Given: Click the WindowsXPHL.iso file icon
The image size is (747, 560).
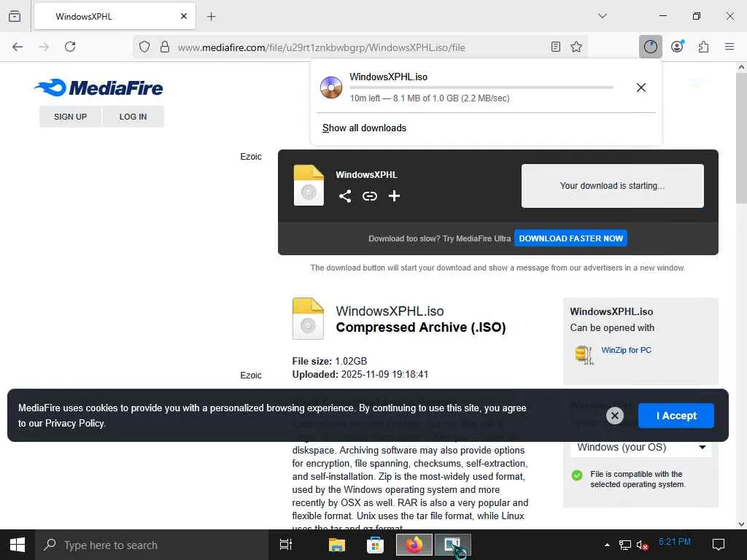Looking at the screenshot, I should click(x=309, y=319).
